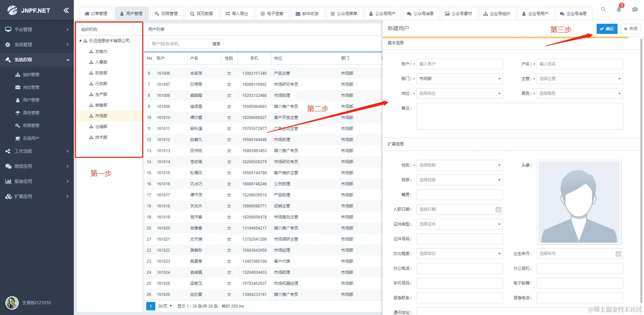The width and height of the screenshot is (644, 315).
Task: Open the 入职日期 calendar picker icon
Action: click(x=498, y=209)
